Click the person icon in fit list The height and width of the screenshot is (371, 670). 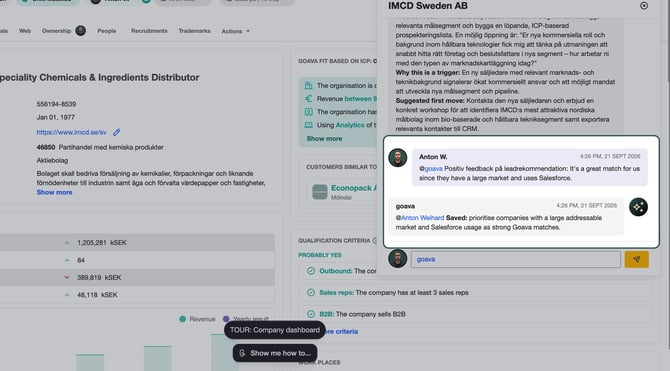click(309, 112)
